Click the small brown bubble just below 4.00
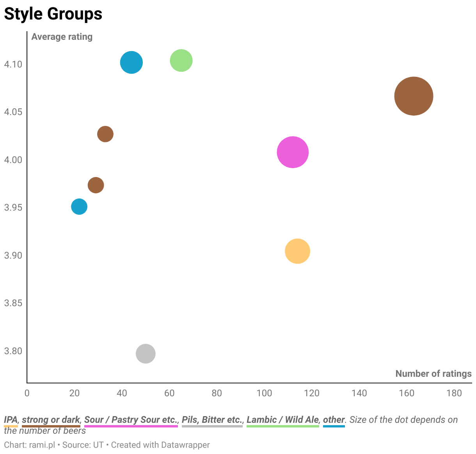This screenshot has width=476, height=454. [96, 185]
